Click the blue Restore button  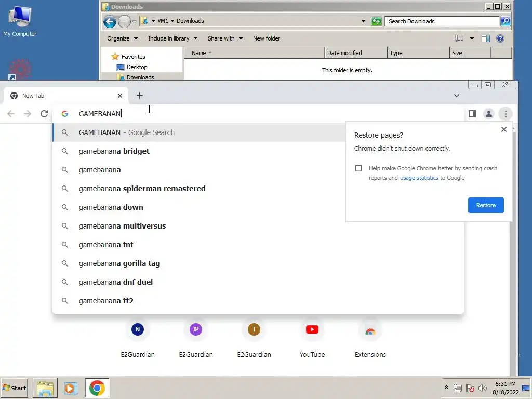(x=486, y=205)
